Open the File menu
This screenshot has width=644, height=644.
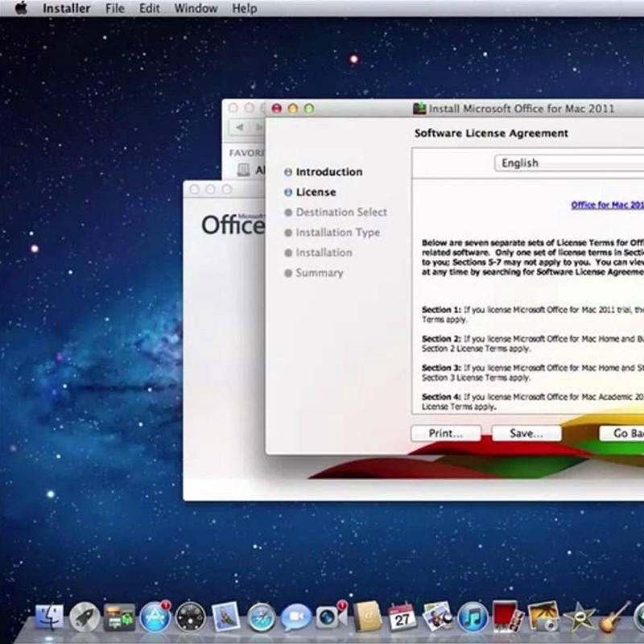pos(115,9)
